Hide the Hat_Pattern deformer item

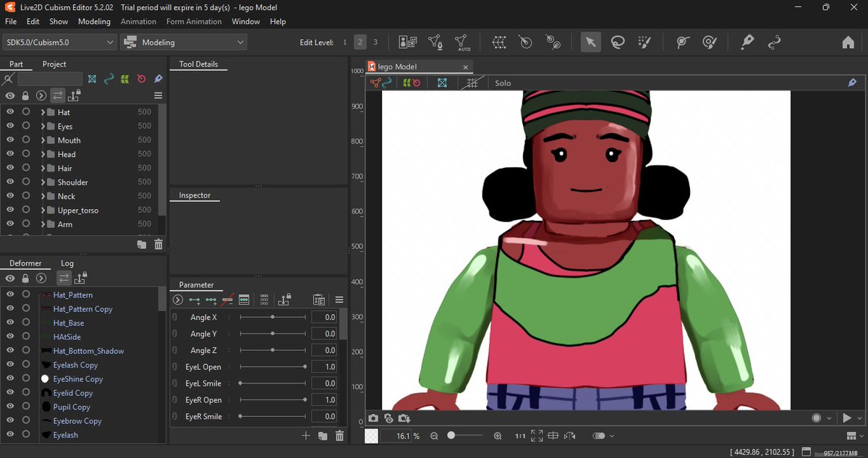[10, 294]
